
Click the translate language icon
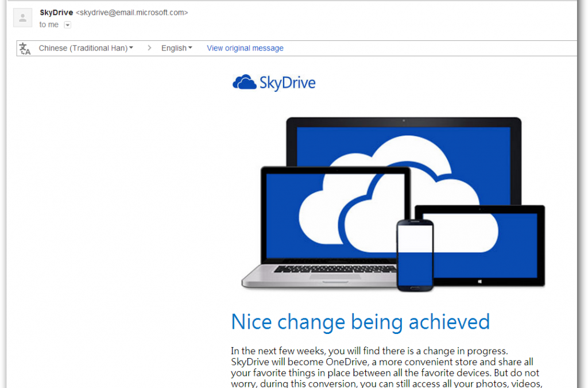click(25, 48)
